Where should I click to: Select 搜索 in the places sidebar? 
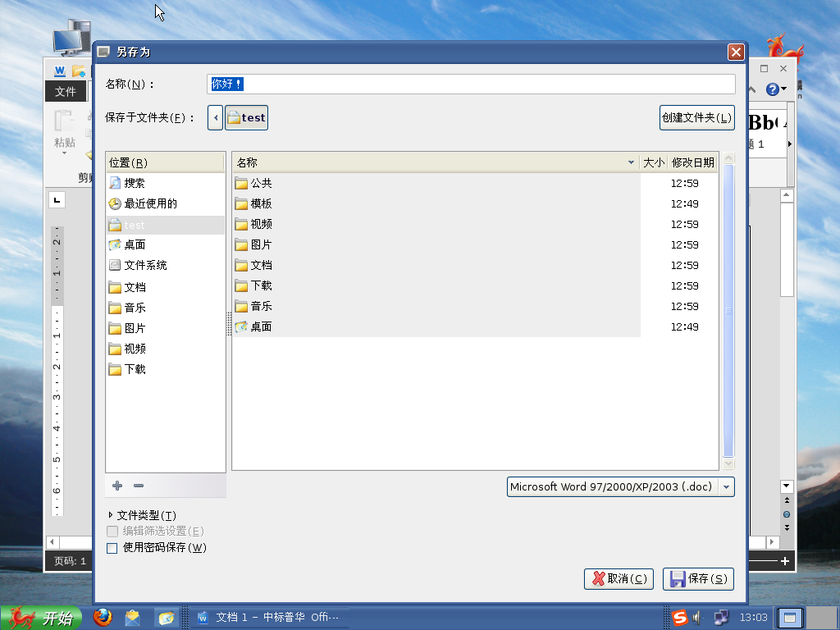click(134, 183)
